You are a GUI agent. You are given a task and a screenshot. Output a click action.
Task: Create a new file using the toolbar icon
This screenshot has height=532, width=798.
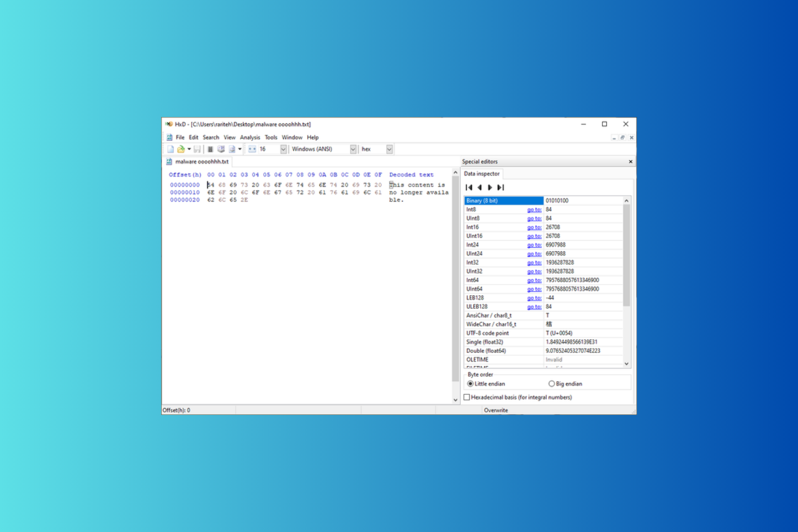click(170, 149)
